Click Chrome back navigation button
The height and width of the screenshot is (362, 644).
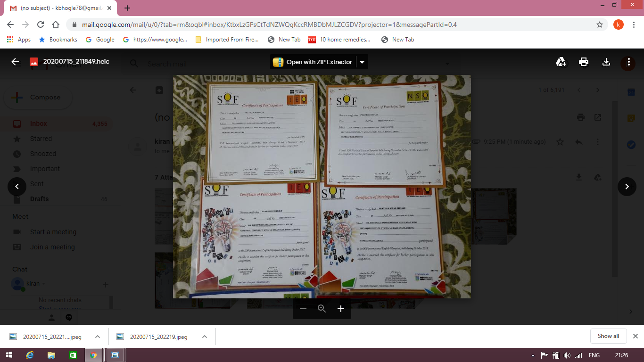[10, 25]
